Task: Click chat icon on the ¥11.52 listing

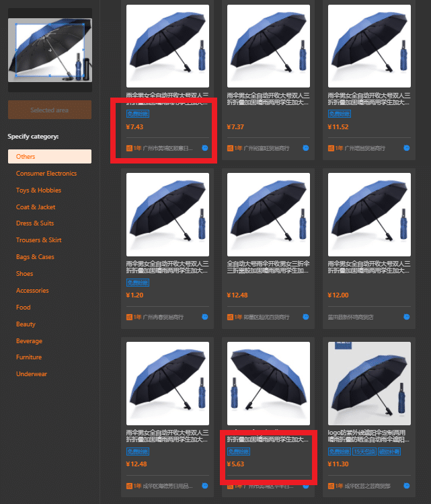Action: tap(407, 148)
